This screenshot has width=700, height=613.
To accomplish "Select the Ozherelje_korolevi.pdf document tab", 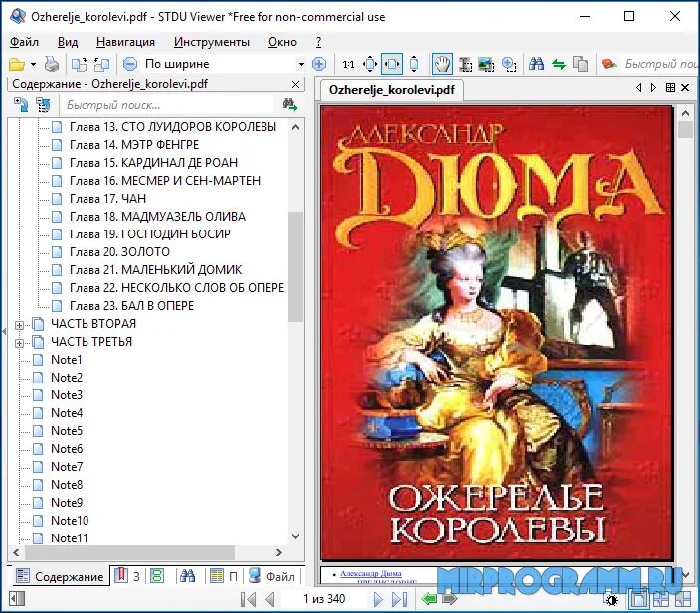I will 392,90.
